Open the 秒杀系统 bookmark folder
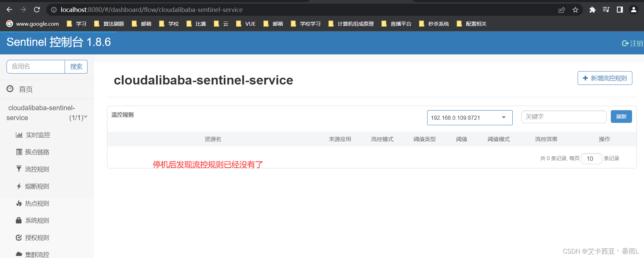The height and width of the screenshot is (258, 644). (434, 24)
